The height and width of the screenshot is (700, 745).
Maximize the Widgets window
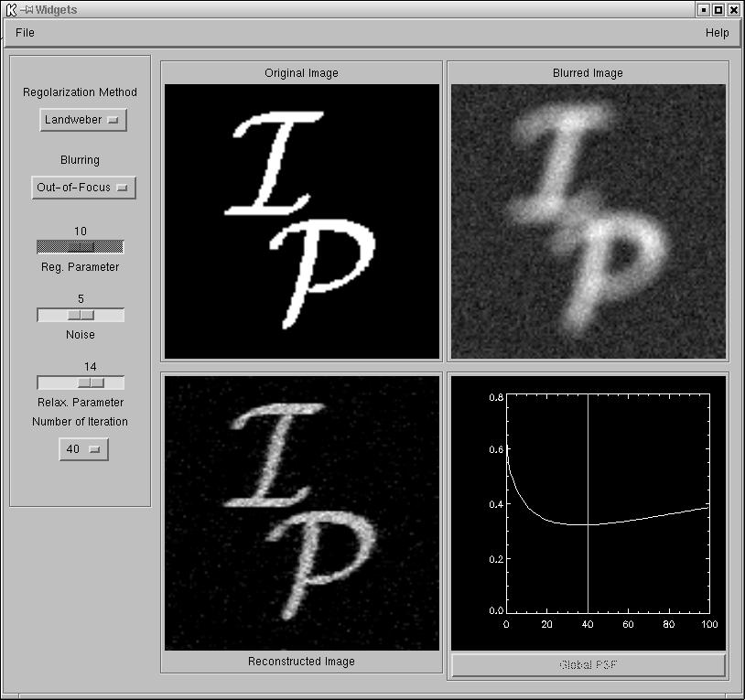tap(718, 10)
